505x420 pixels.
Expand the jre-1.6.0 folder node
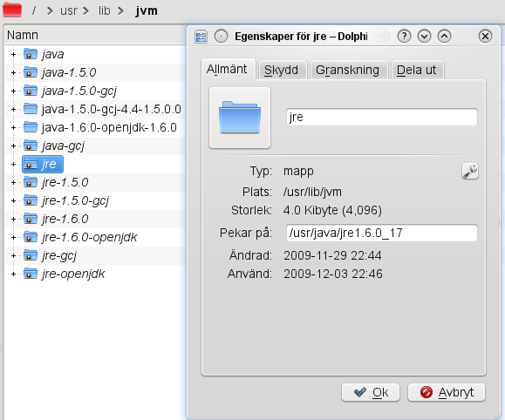coord(13,220)
